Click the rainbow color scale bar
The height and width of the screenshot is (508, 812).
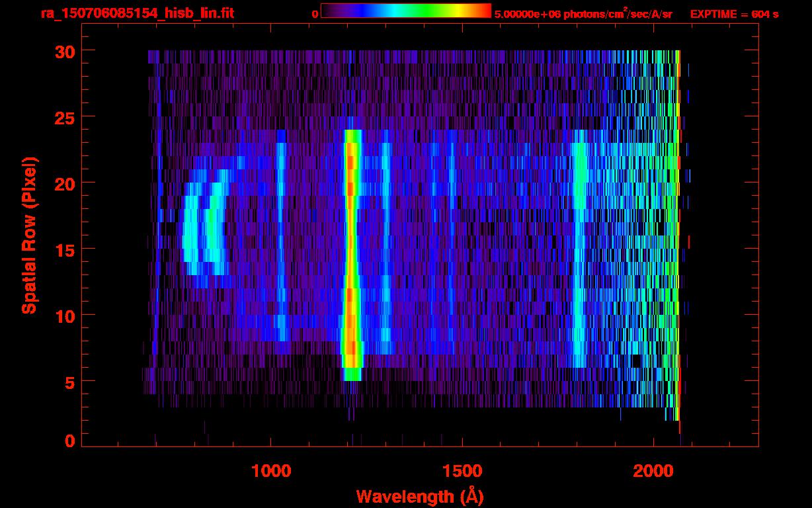coord(406,11)
